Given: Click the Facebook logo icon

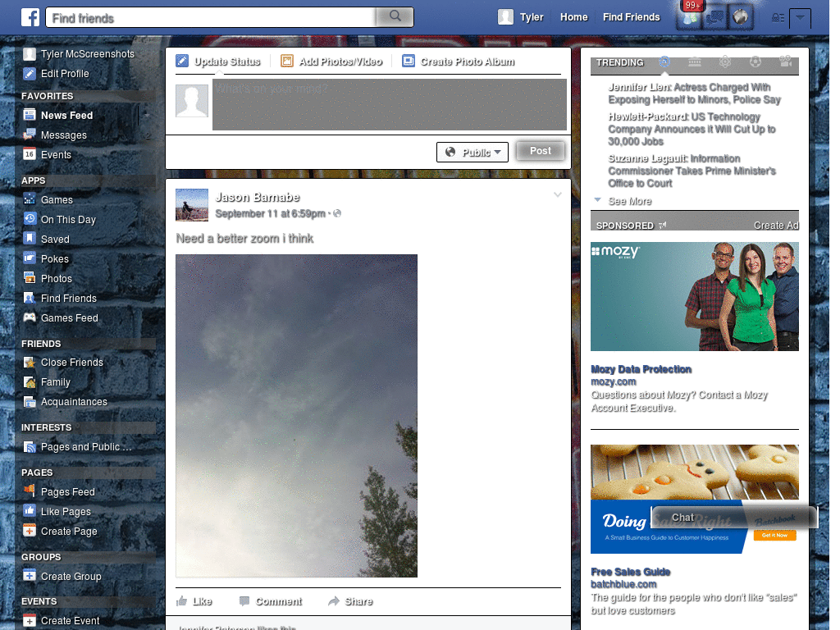Looking at the screenshot, I should pyautogui.click(x=30, y=17).
